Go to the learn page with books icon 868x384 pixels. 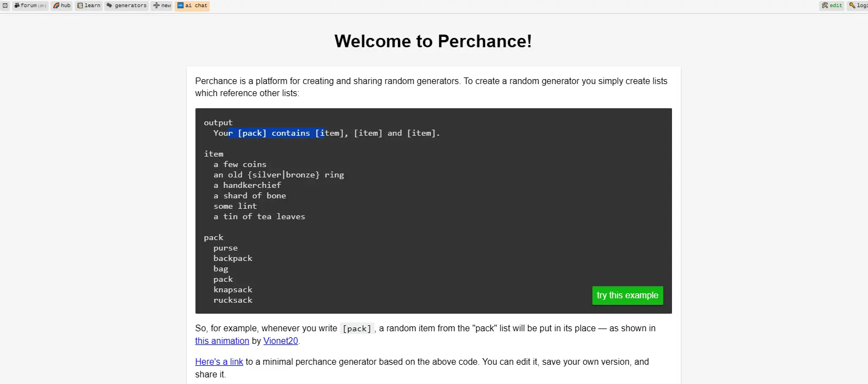pyautogui.click(x=89, y=5)
